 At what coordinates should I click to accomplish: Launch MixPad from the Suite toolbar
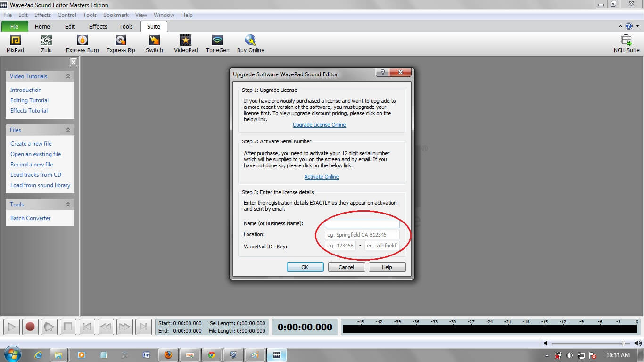point(15,44)
